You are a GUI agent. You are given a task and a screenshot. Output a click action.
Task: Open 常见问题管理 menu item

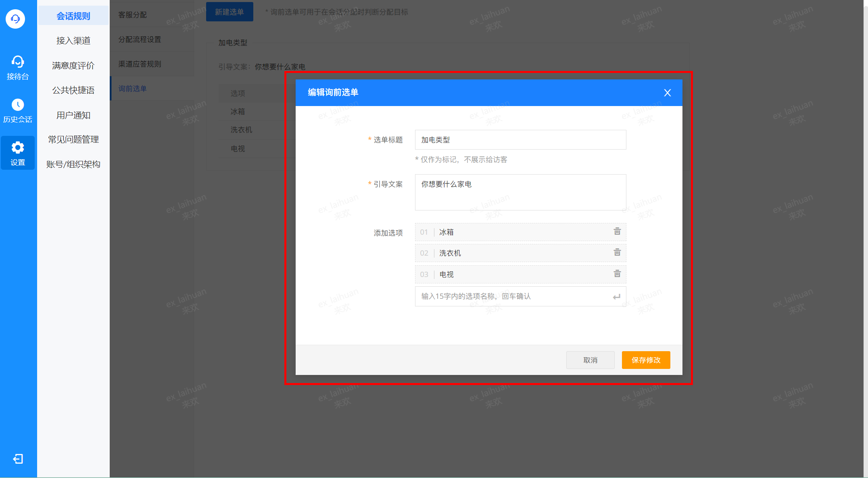tap(73, 140)
